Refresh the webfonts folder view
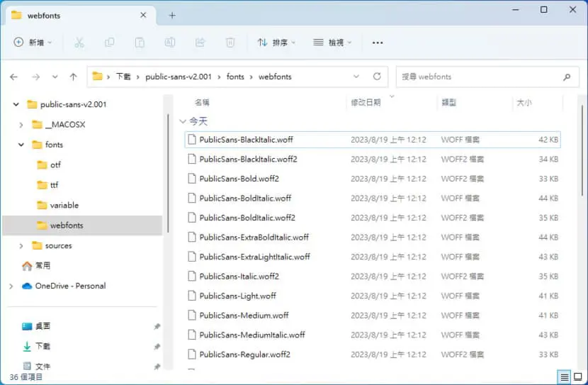Viewport: 588px width, 385px height. [x=377, y=77]
